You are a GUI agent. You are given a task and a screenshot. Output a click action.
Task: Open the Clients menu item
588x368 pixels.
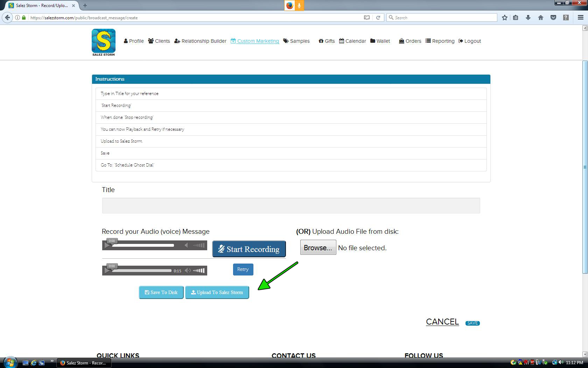point(159,41)
